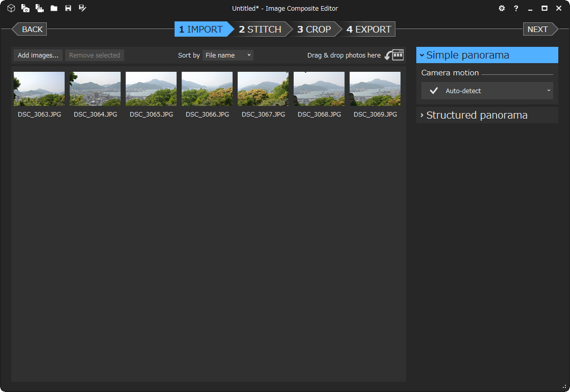Go to the 1 IMPORT step
Viewport: 570px width, 392px height.
pyautogui.click(x=204, y=29)
